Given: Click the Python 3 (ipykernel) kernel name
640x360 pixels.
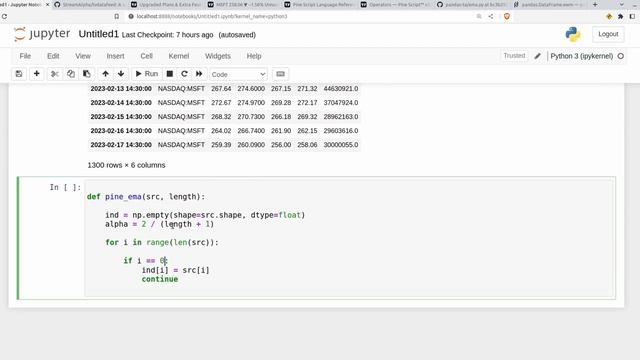Looking at the screenshot, I should tap(582, 56).
